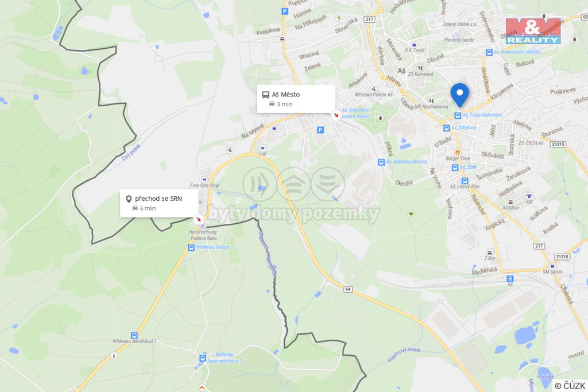Viewport: 588px width, 392px height.
Task: Click the large blue location pin marker
Action: [x=459, y=95]
